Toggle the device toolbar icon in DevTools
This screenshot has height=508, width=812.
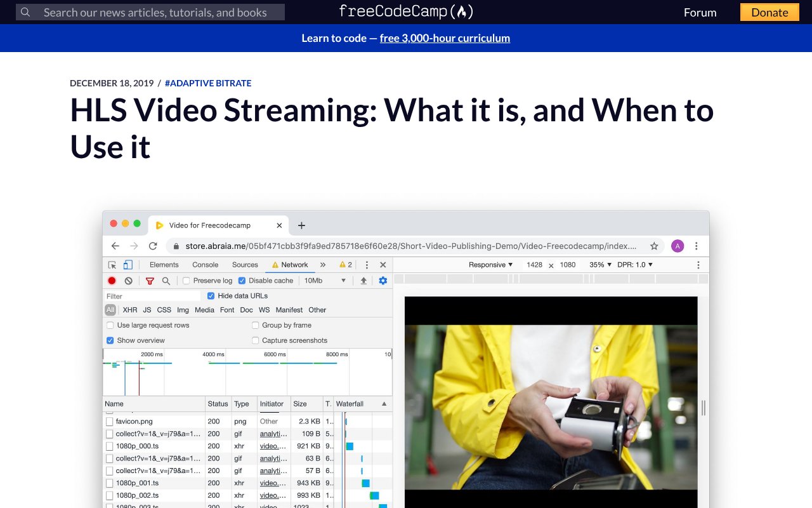click(128, 265)
